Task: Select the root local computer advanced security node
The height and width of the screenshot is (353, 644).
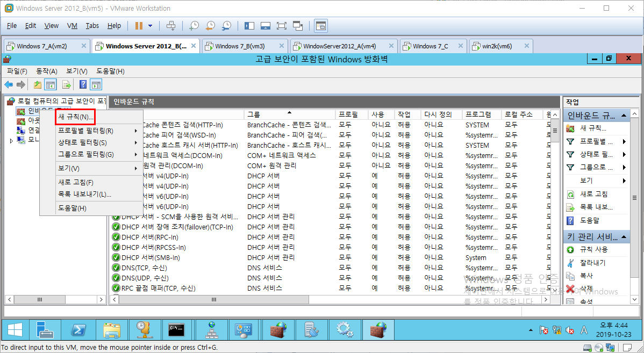Action: [x=57, y=101]
